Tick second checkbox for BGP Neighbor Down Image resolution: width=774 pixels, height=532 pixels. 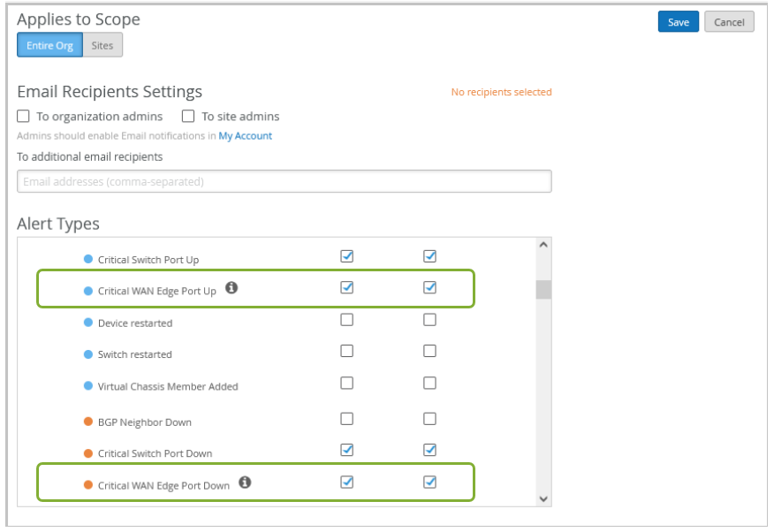[429, 419]
